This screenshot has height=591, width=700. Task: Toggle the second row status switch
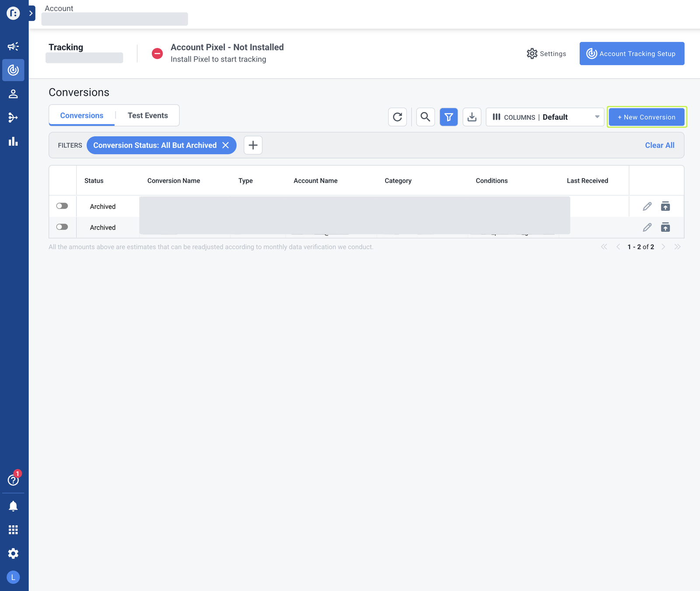tap(62, 227)
